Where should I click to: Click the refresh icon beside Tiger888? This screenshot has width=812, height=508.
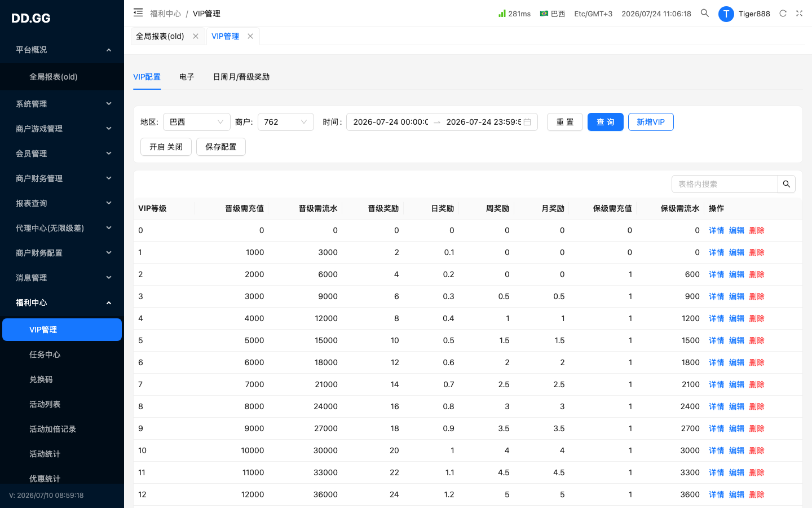tap(783, 13)
